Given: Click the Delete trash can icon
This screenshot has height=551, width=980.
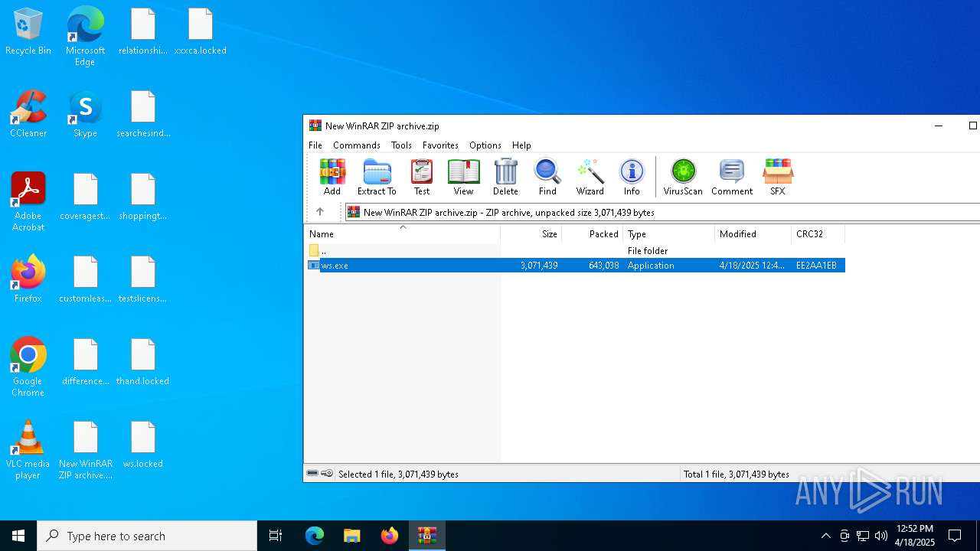Looking at the screenshot, I should 505,178.
